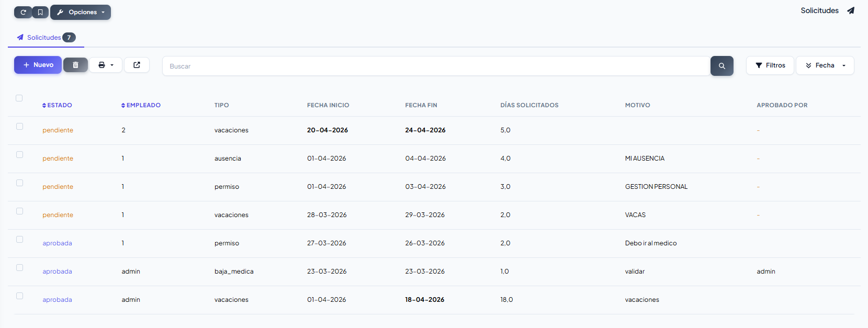Click the validar motive cell
Image resolution: width=868 pixels, height=328 pixels.
(635, 272)
